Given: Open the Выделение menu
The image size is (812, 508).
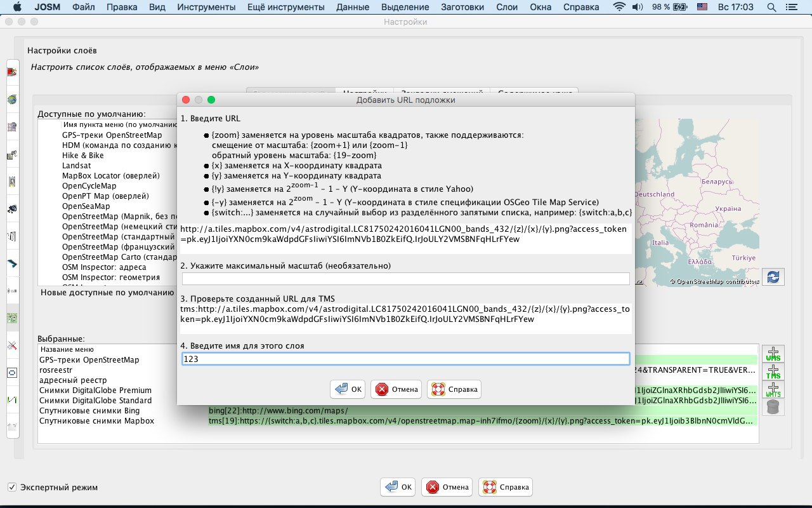Looking at the screenshot, I should [x=405, y=7].
